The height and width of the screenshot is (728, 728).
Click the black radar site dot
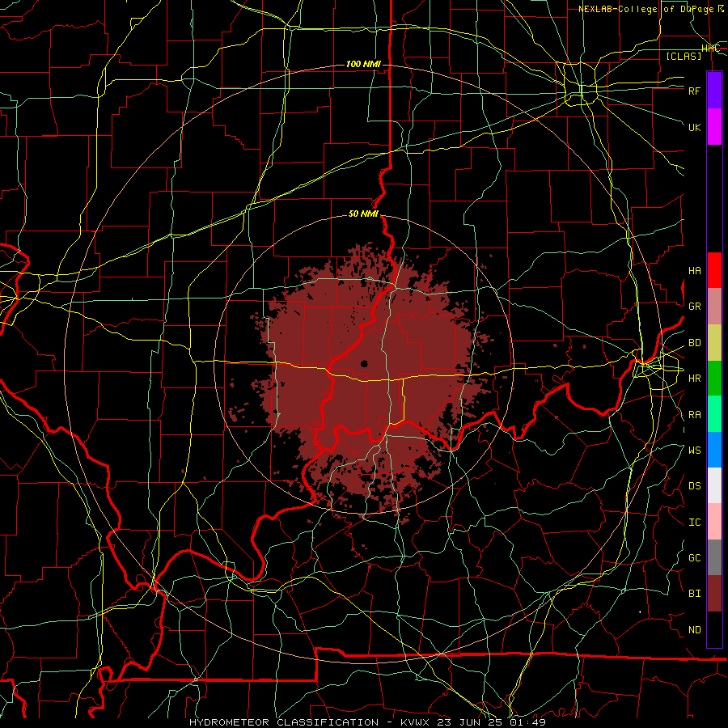(x=365, y=364)
